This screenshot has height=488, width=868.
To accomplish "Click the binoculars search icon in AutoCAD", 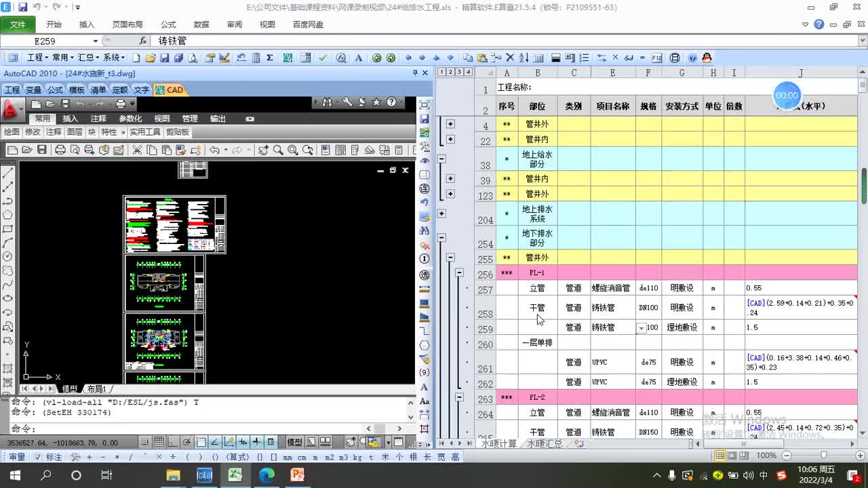I will (328, 102).
